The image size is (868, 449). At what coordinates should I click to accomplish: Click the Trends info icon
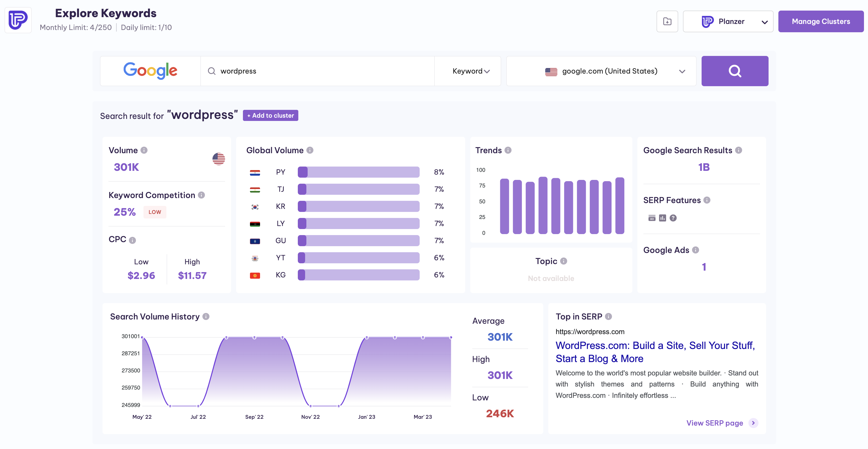tap(508, 150)
